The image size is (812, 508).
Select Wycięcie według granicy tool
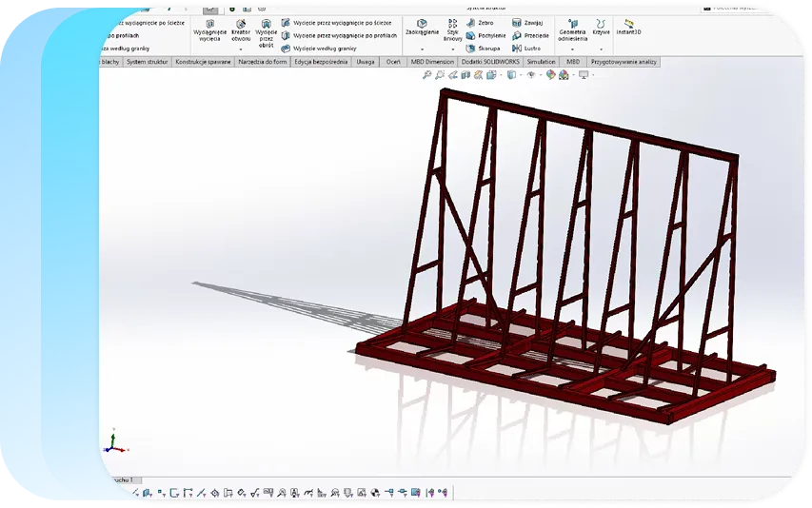point(319,49)
